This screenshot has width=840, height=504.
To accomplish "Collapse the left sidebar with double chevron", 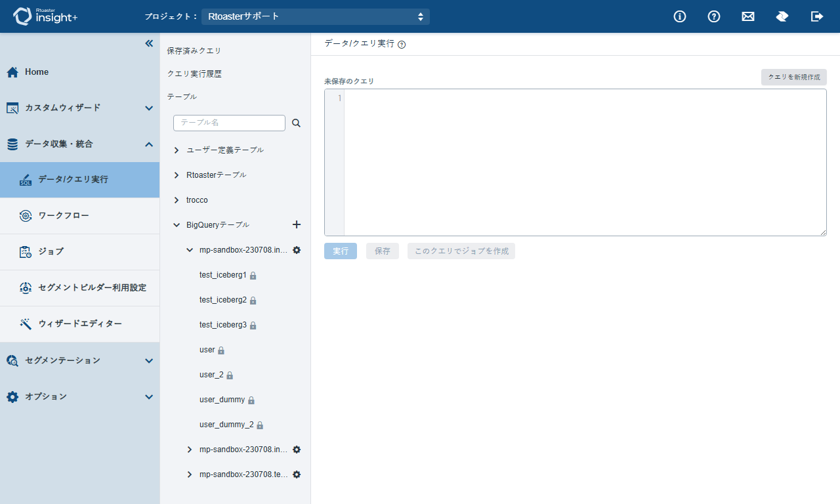I will pyautogui.click(x=149, y=43).
